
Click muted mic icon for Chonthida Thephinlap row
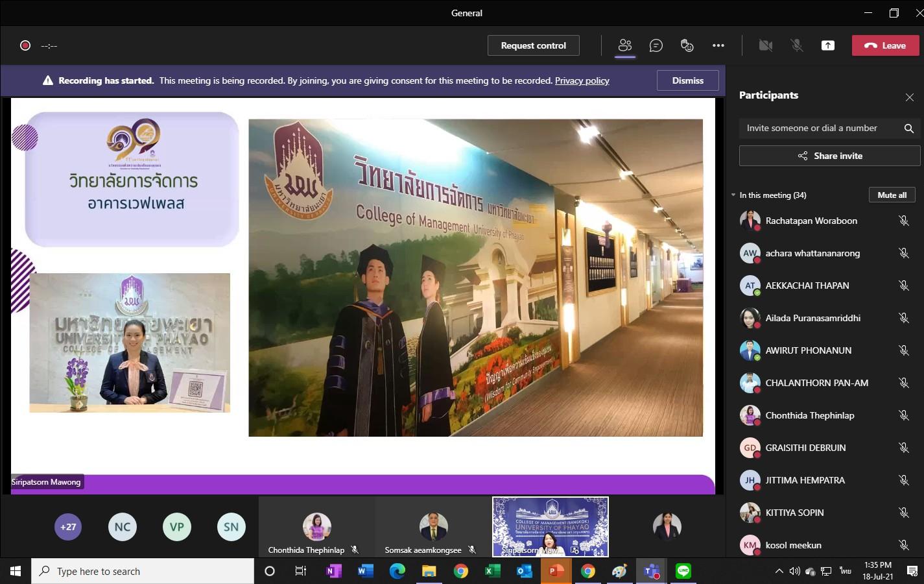click(904, 415)
